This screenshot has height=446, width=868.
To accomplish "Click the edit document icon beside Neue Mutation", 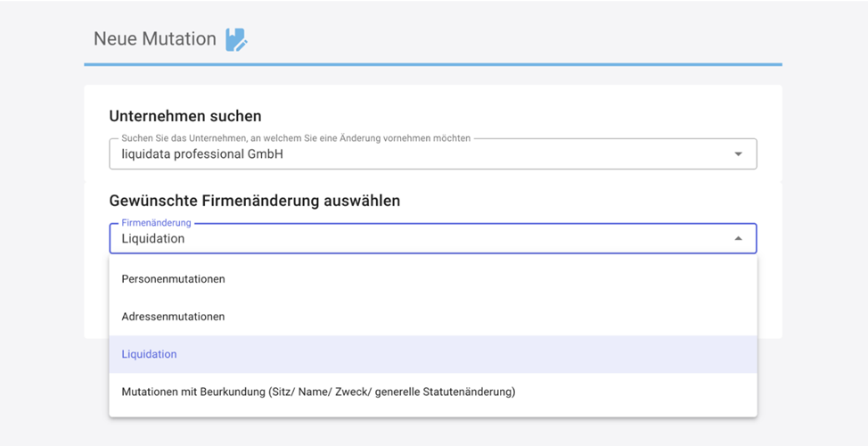I will pyautogui.click(x=236, y=40).
